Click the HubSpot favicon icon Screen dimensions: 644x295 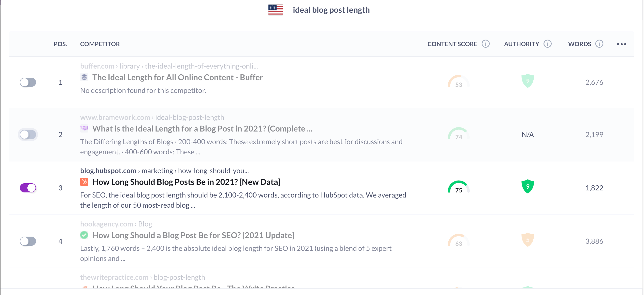click(x=84, y=182)
